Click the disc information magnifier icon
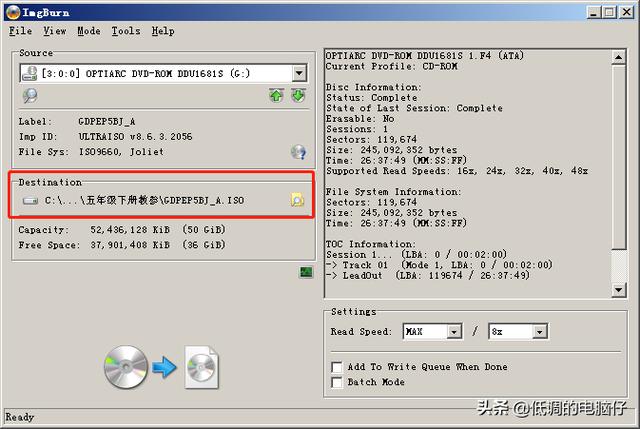The height and width of the screenshot is (429, 640). point(30,96)
